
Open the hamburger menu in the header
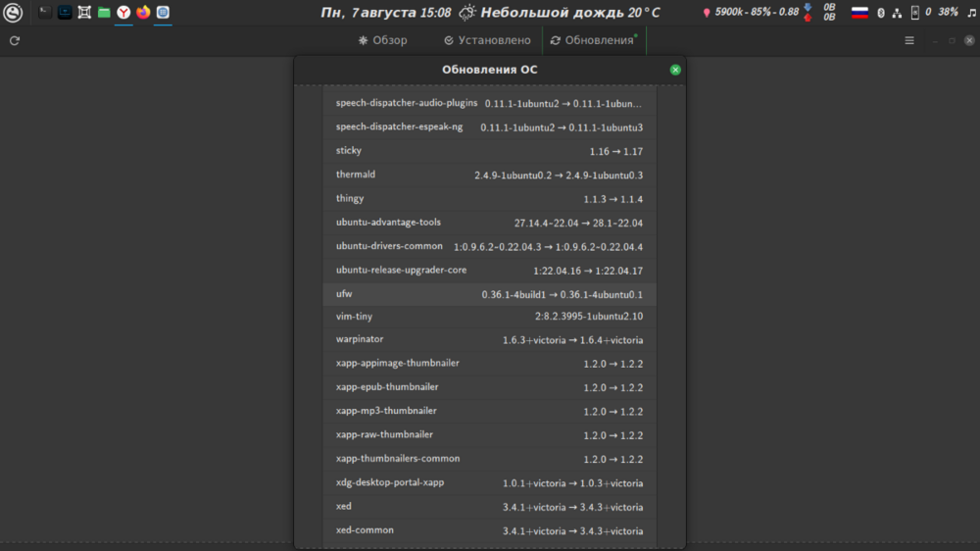(909, 40)
